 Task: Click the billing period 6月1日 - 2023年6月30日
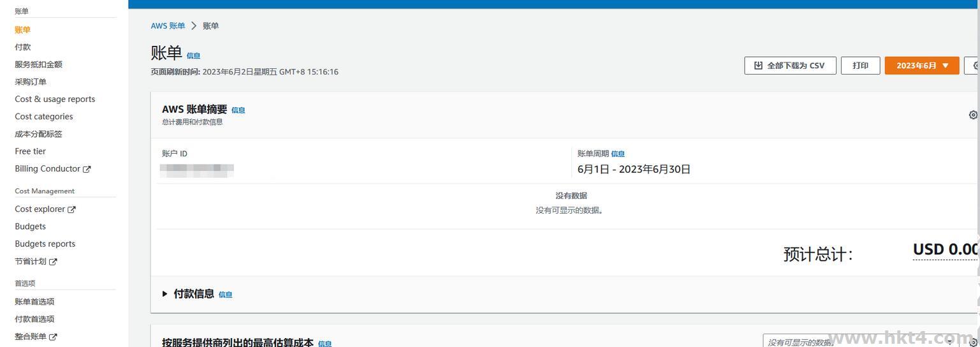point(634,169)
